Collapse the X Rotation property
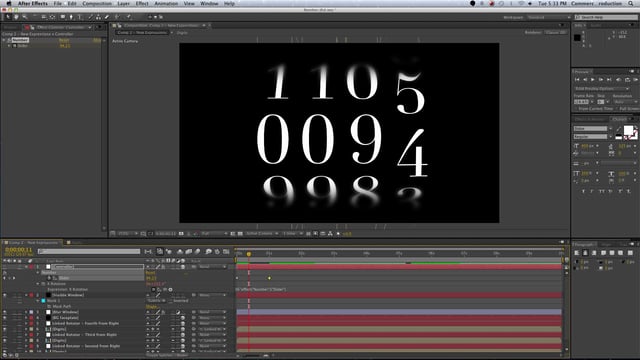Image resolution: width=640 pixels, height=360 pixels. tap(38, 284)
